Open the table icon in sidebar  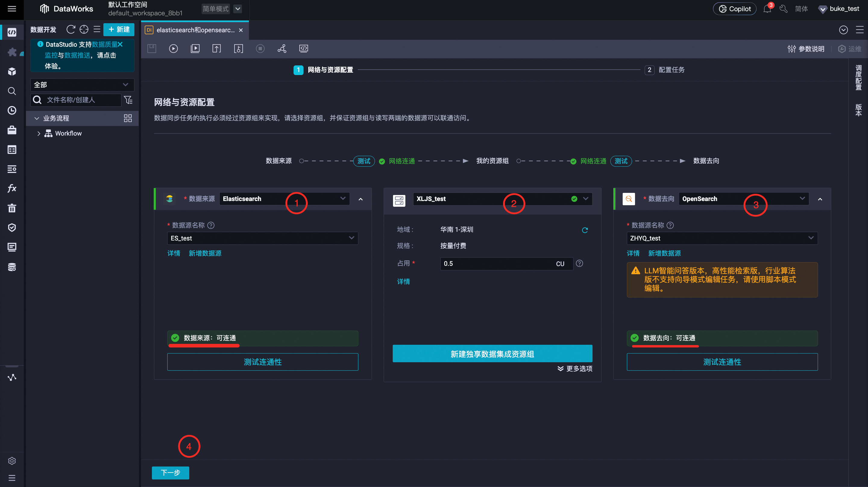[x=12, y=150]
